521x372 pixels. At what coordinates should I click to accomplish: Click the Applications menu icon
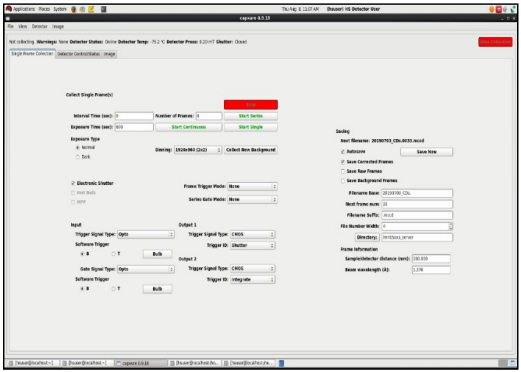coord(9,9)
